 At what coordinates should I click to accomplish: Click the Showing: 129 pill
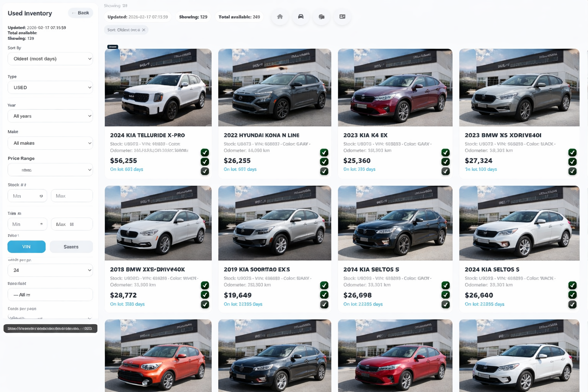pyautogui.click(x=193, y=17)
